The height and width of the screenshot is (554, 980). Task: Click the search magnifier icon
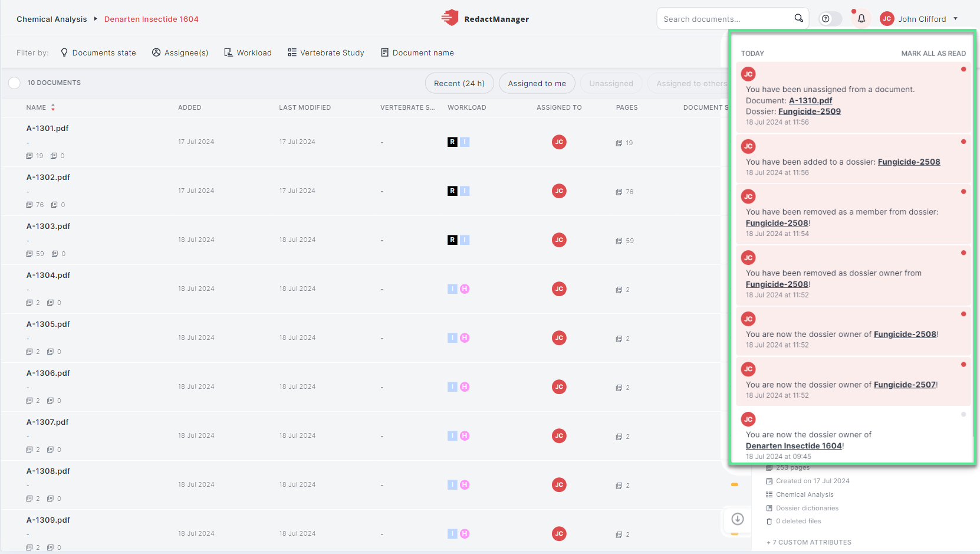798,18
